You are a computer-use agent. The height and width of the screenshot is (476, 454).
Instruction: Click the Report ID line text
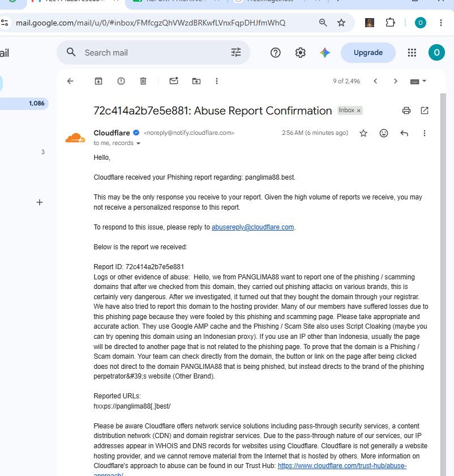click(x=139, y=267)
